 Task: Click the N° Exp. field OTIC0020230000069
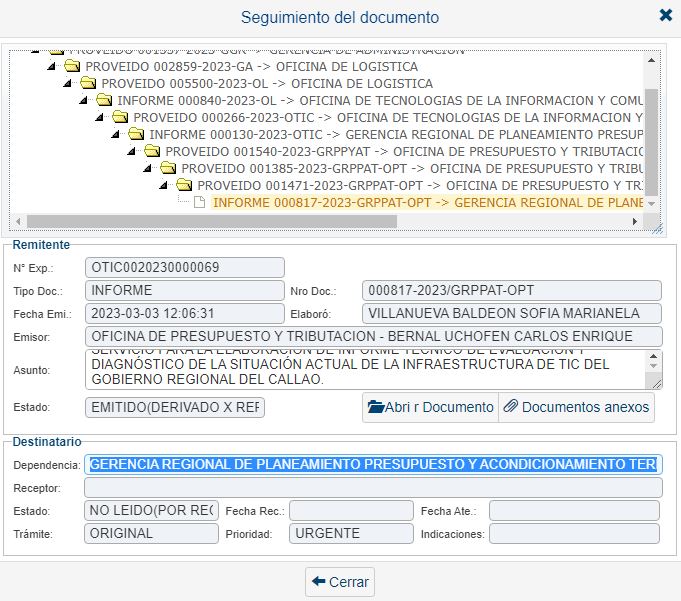tap(185, 267)
